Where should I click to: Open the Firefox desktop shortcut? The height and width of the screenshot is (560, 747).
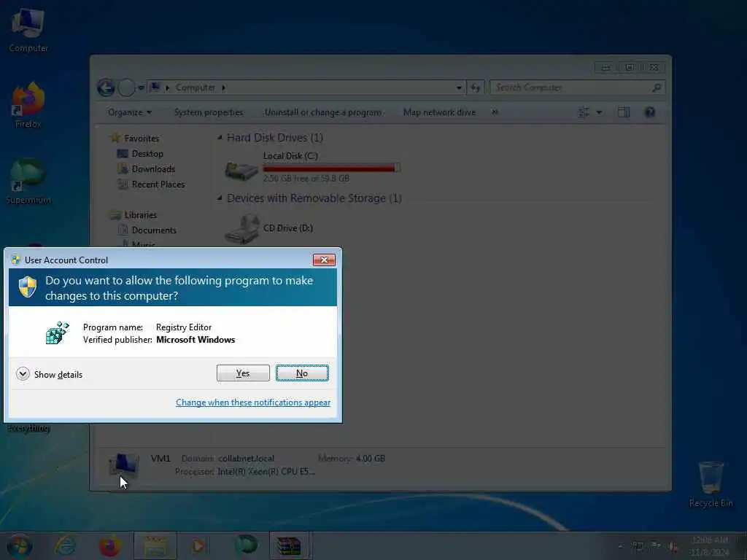(x=28, y=105)
